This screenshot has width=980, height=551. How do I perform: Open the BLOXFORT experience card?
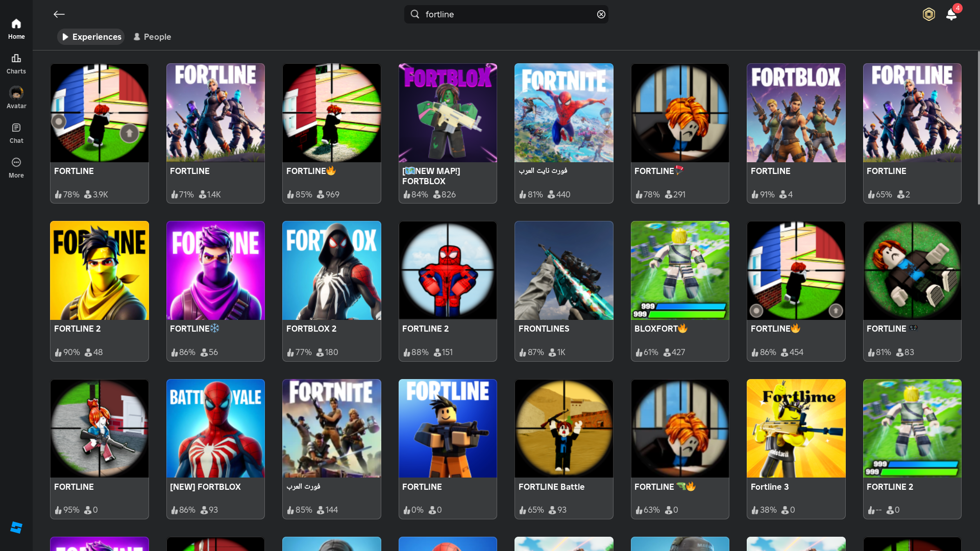pos(680,291)
